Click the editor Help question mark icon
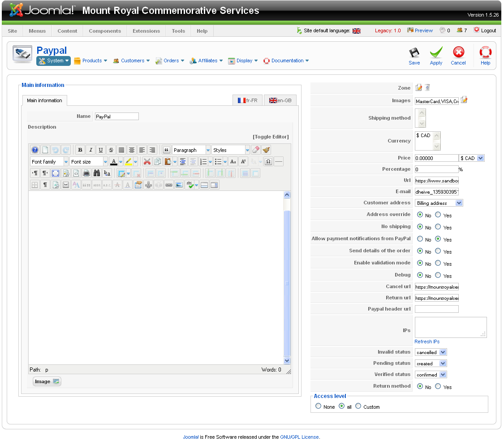 [34, 150]
